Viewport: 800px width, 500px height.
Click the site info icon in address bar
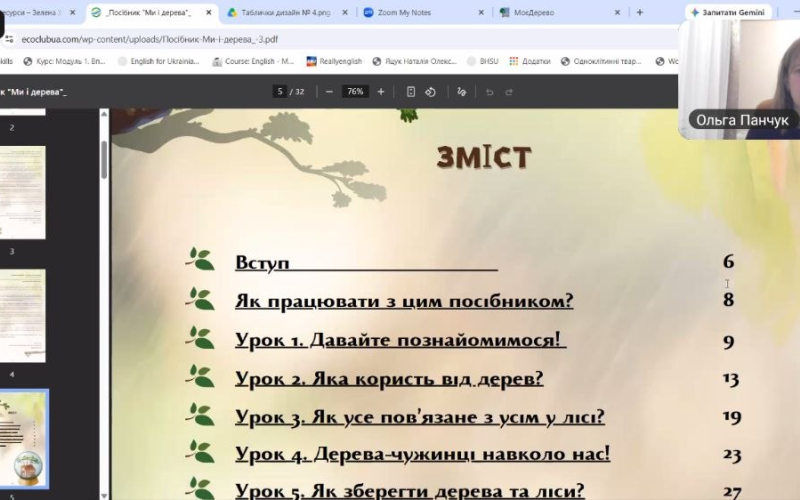(x=9, y=39)
